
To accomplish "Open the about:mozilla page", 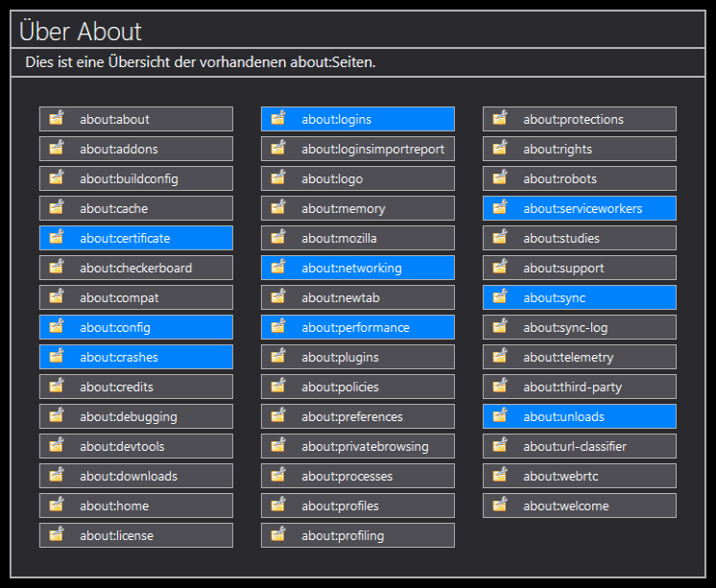I will (358, 238).
